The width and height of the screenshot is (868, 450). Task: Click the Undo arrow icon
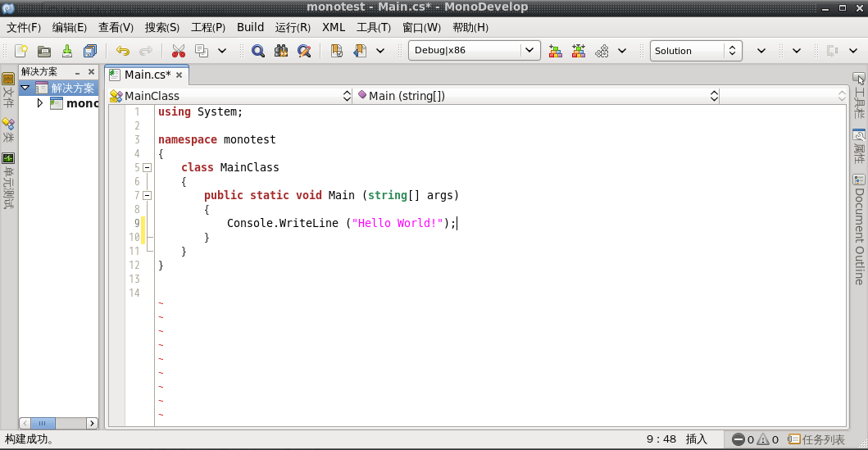click(x=123, y=51)
